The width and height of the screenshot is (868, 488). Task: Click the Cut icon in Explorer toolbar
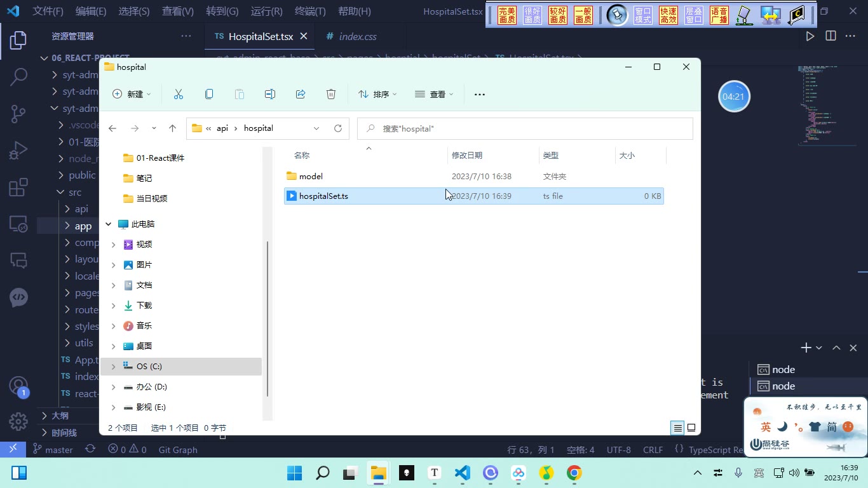179,94
